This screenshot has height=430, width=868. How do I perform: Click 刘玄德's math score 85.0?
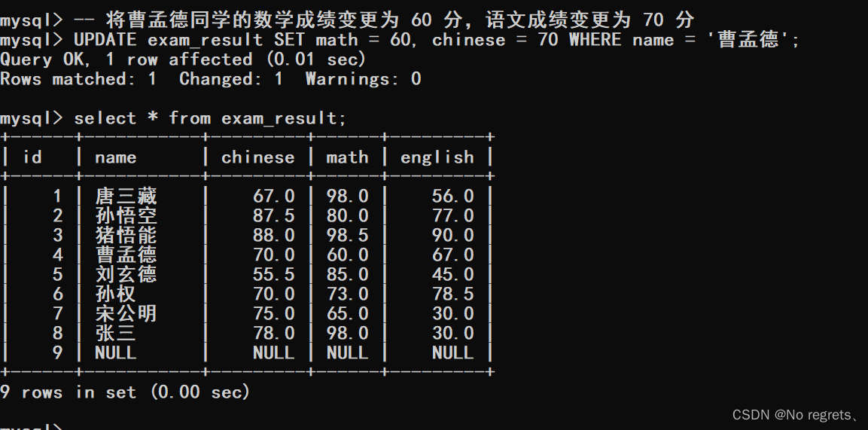[347, 274]
